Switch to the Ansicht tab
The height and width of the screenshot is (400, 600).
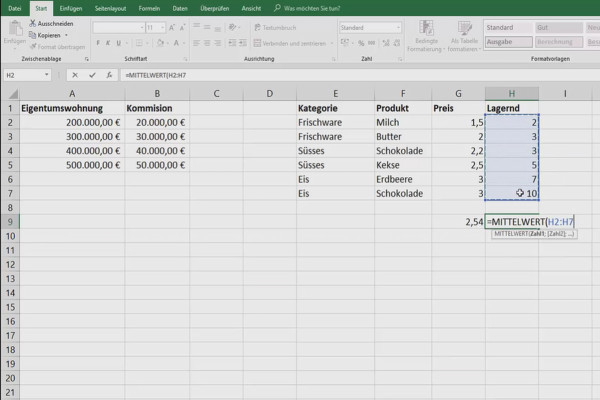pos(251,8)
